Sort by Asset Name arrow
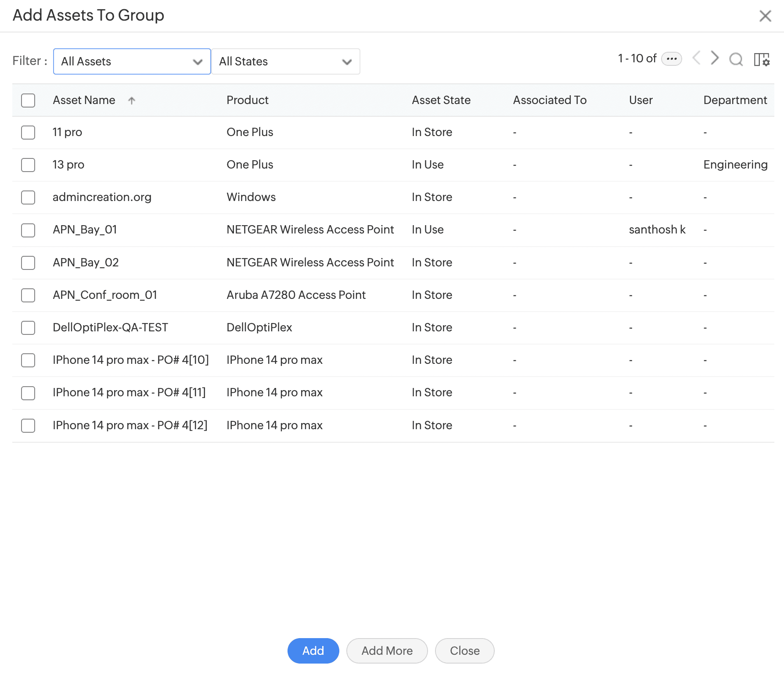 (x=131, y=101)
